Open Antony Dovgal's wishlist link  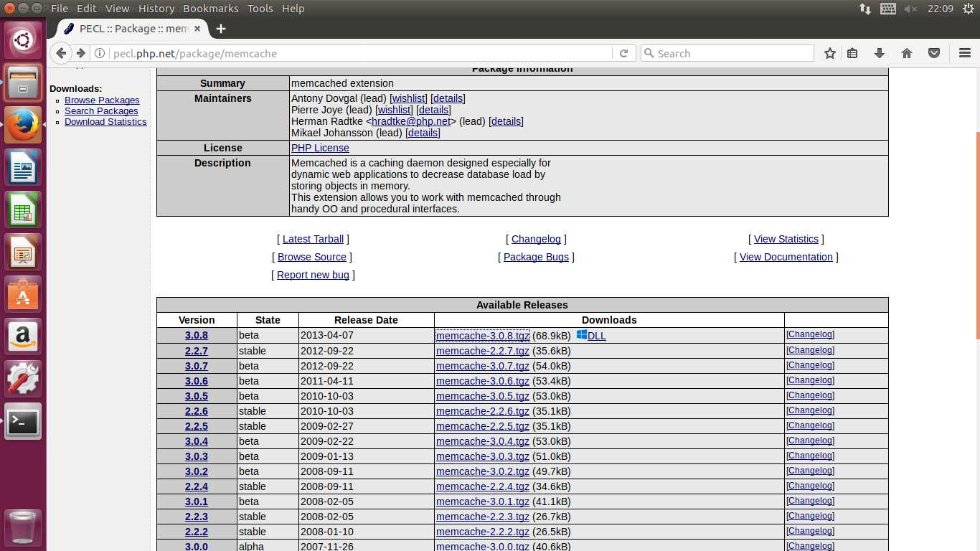coord(408,98)
